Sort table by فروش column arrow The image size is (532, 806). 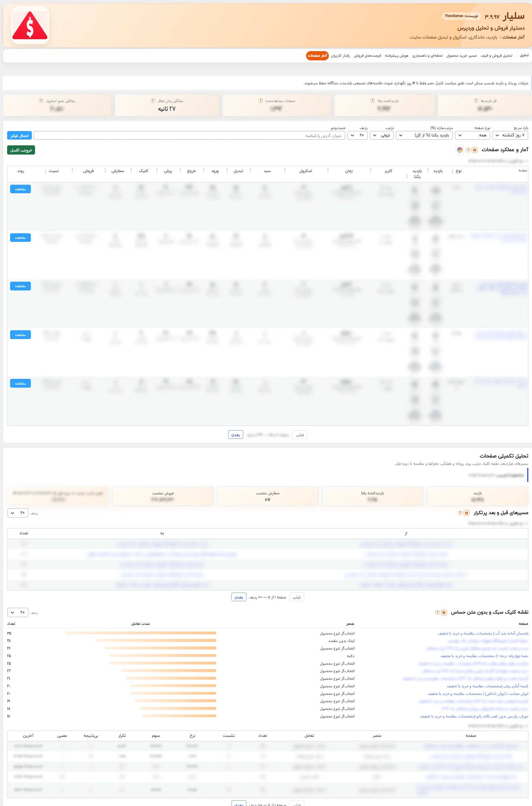coord(72,171)
